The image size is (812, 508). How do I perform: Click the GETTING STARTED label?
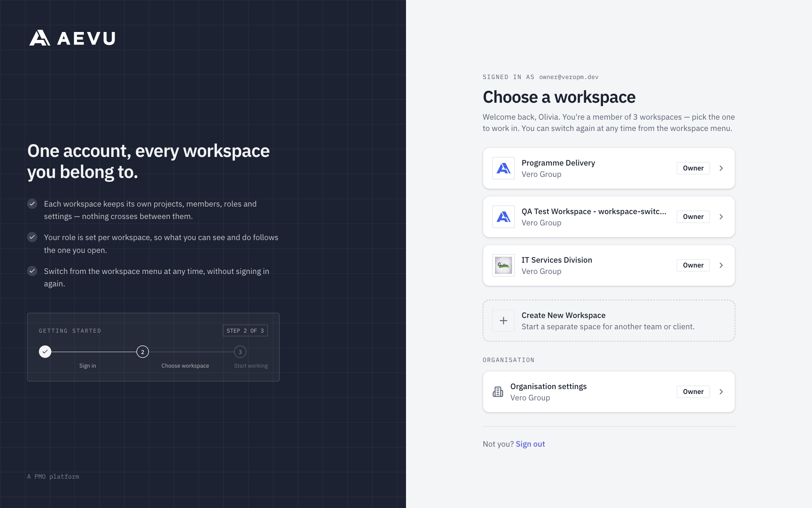70,331
